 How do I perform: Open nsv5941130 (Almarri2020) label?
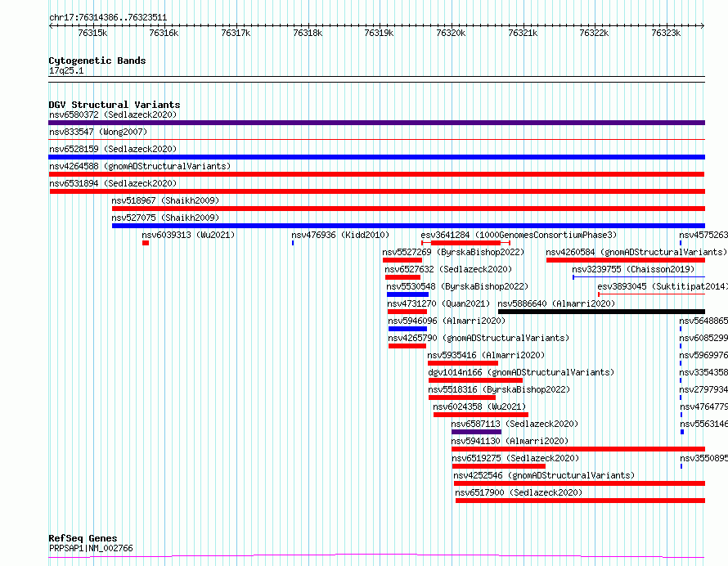tap(510, 441)
